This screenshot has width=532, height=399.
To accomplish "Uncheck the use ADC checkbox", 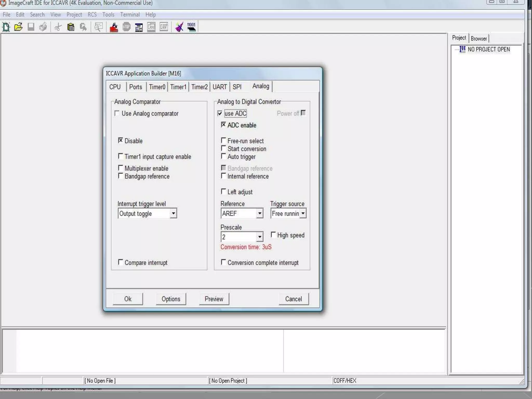I will click(220, 113).
